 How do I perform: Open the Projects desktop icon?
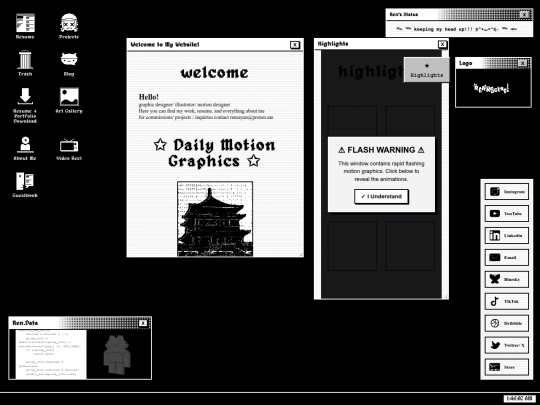click(69, 26)
